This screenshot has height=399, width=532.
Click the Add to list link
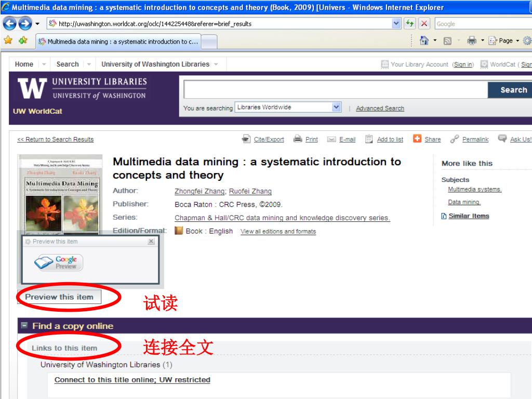click(390, 139)
